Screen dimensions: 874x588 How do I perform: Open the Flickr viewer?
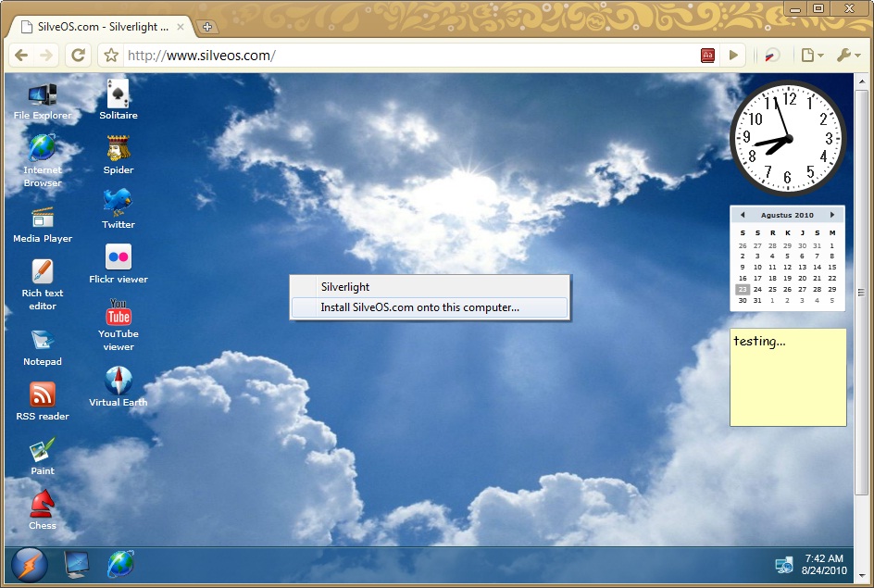pos(118,258)
